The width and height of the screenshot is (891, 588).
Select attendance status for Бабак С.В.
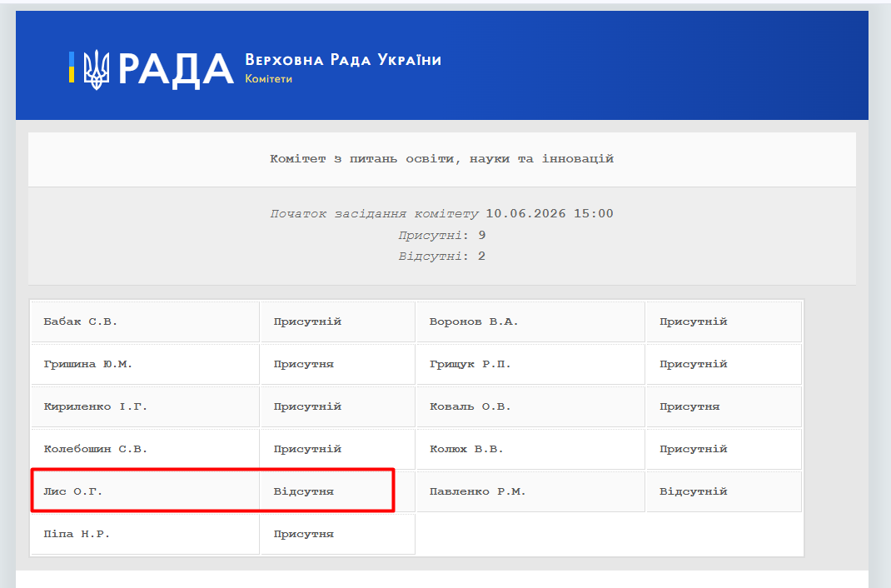[337, 321]
